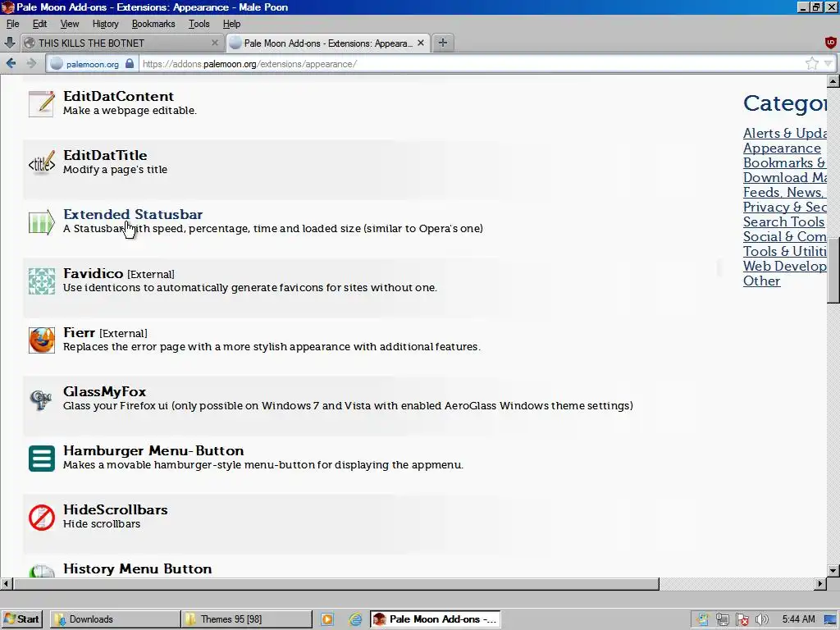
Task: Click the History Menu Button icon
Action: coord(42,571)
